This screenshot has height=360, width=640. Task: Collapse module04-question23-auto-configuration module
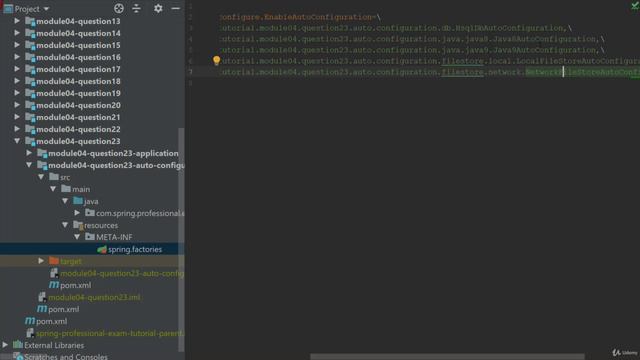tap(29, 165)
